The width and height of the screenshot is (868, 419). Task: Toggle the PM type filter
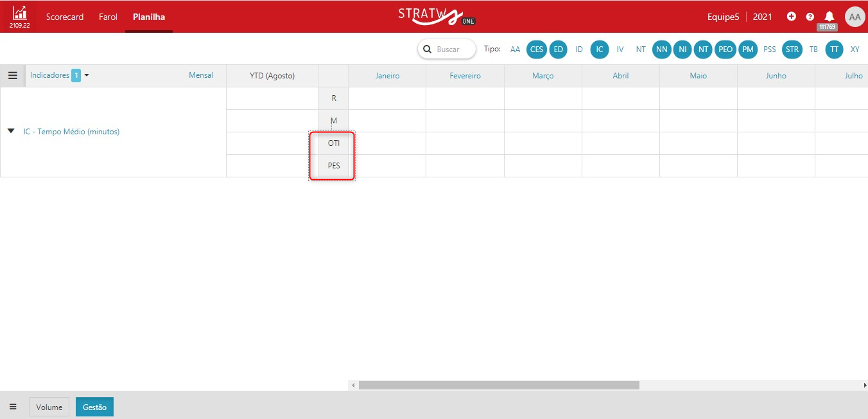[748, 49]
